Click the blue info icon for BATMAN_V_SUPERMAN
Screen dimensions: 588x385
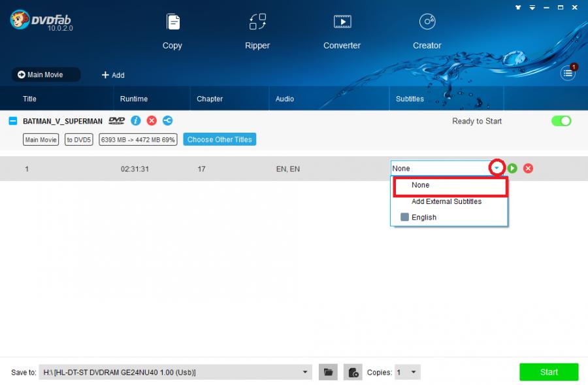point(136,121)
